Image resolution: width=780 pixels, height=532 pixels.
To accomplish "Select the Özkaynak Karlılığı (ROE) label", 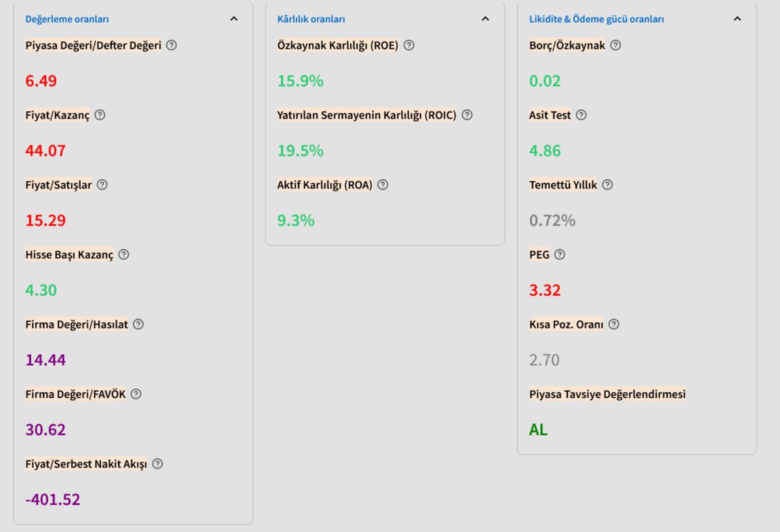I will [338, 45].
